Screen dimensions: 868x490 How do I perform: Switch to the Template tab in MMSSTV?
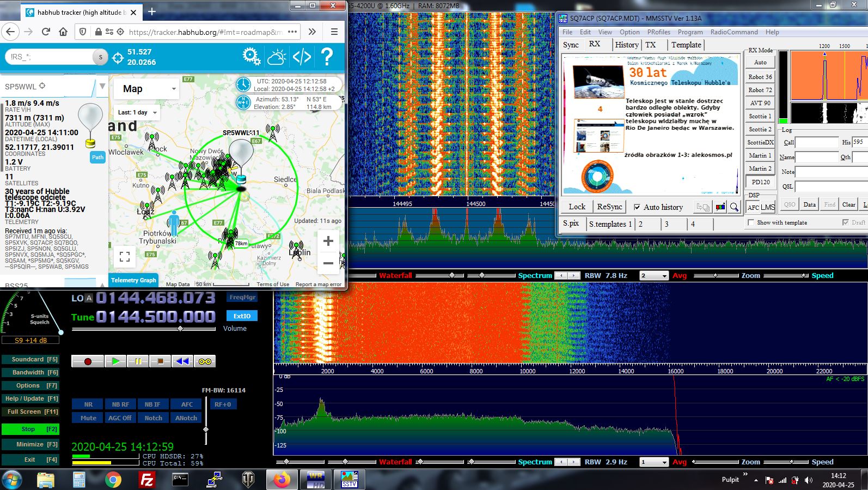pos(686,45)
